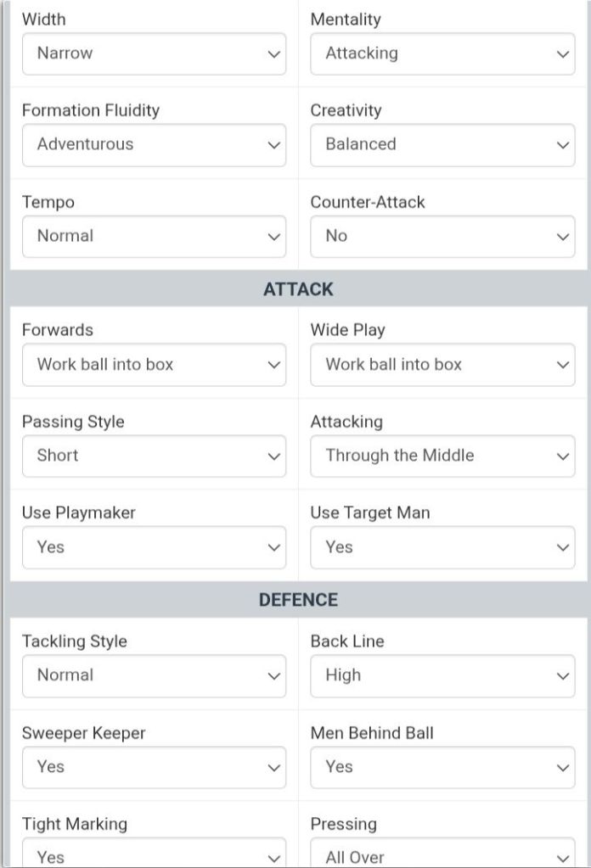
Task: Click the ATTACK section header
Action: [x=298, y=289]
